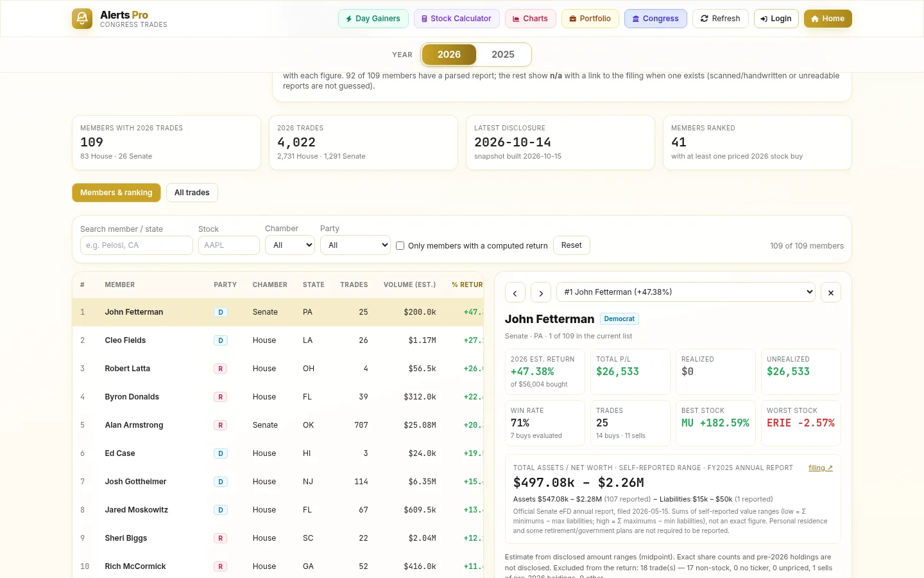Image resolution: width=924 pixels, height=578 pixels.
Task: Select the Cleo Fields row
Action: [277, 340]
